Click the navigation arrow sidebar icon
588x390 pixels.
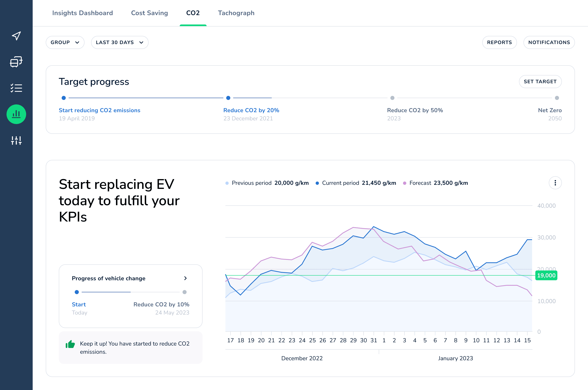click(x=16, y=36)
